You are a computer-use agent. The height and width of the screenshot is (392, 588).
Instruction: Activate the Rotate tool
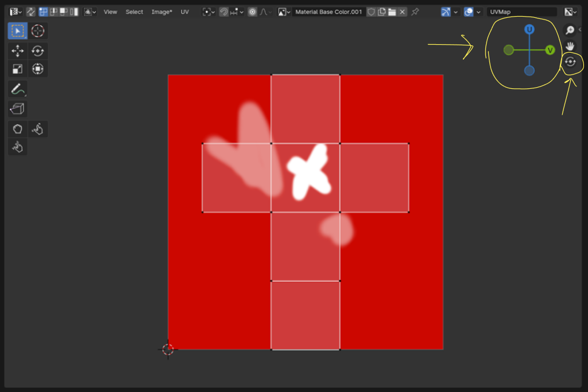37,50
